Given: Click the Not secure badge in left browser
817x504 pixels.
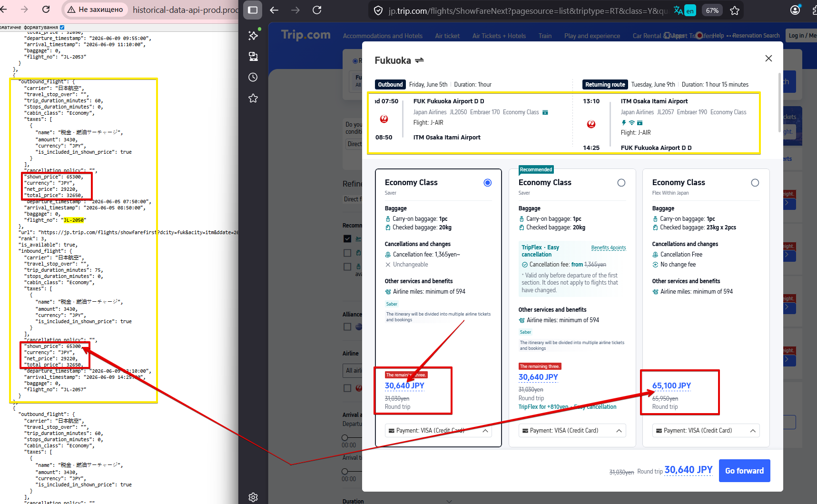Looking at the screenshot, I should (96, 10).
